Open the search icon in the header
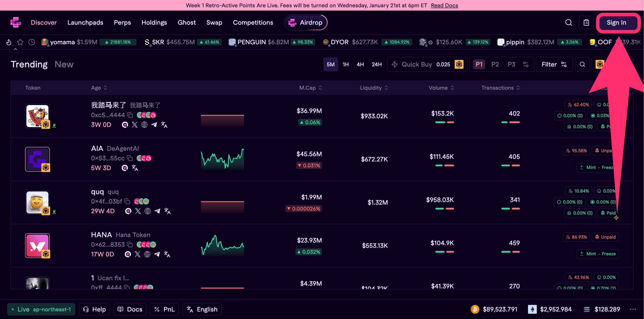This screenshot has height=319, width=644. (569, 22)
